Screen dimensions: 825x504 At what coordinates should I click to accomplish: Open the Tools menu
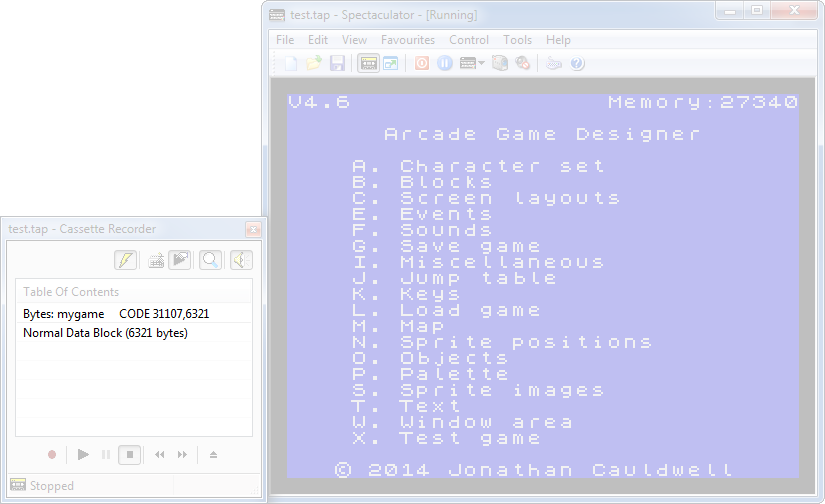click(x=517, y=40)
